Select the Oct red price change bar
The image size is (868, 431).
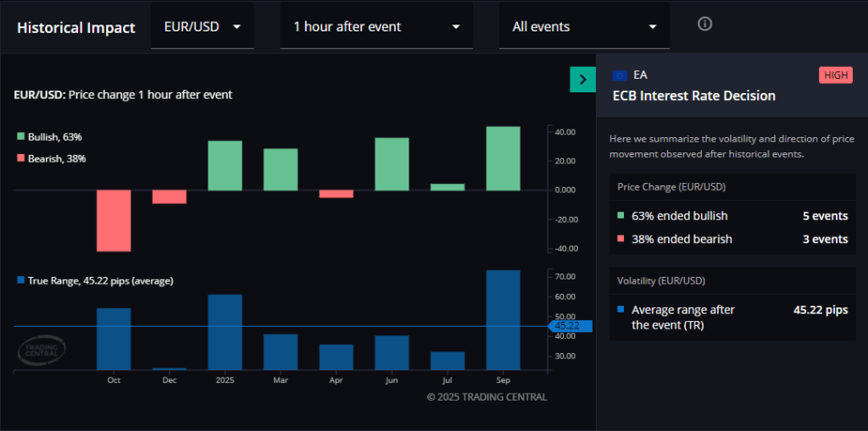coord(114,220)
